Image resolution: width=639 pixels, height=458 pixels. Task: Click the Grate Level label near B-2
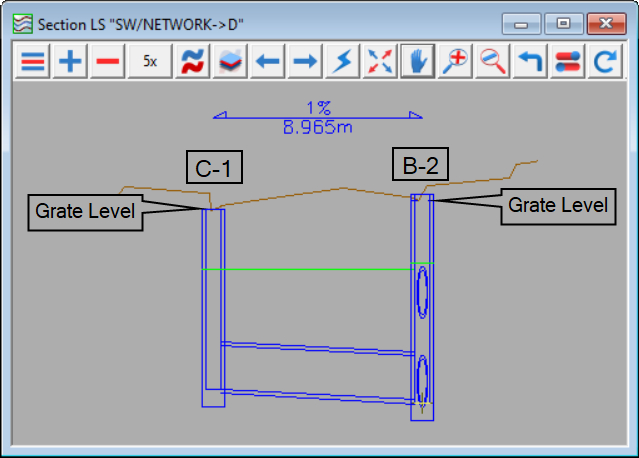(x=558, y=206)
